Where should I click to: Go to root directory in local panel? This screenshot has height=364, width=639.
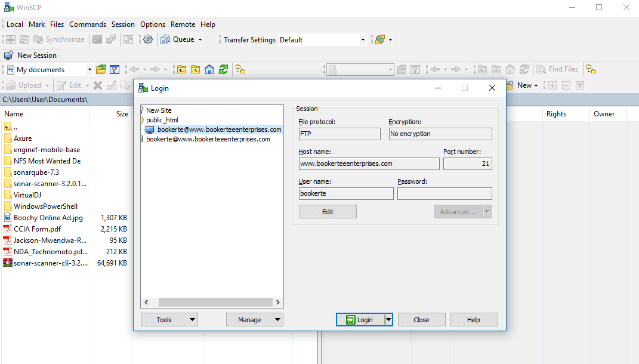click(196, 70)
